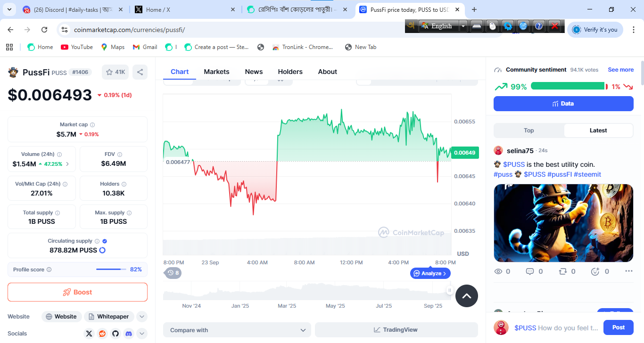Open the community sentiment Data button
This screenshot has width=644, height=343.
(x=563, y=104)
